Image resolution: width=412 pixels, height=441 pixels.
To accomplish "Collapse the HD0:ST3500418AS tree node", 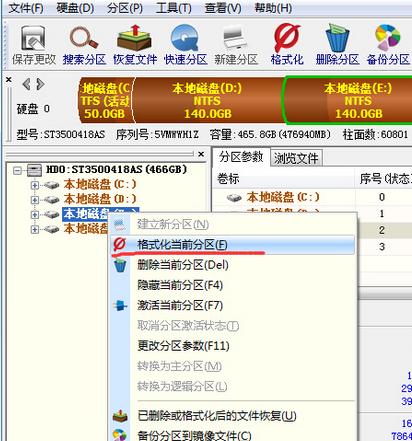I will point(17,171).
